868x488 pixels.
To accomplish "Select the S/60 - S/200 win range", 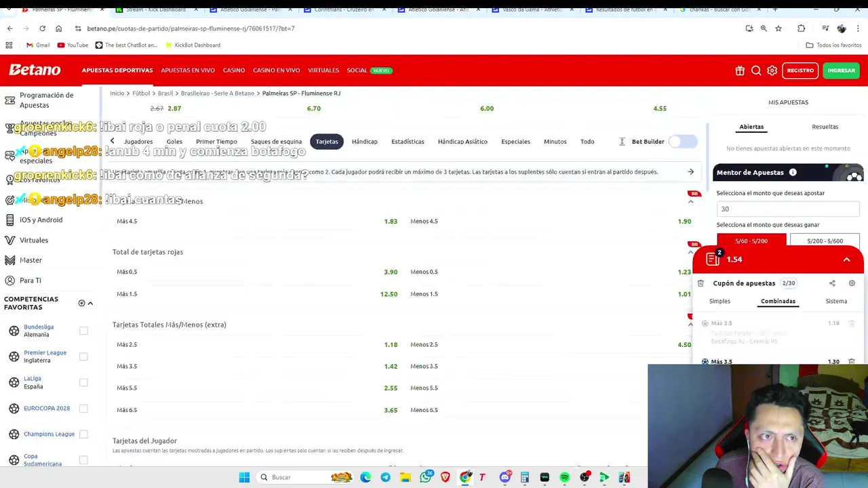I will (751, 241).
